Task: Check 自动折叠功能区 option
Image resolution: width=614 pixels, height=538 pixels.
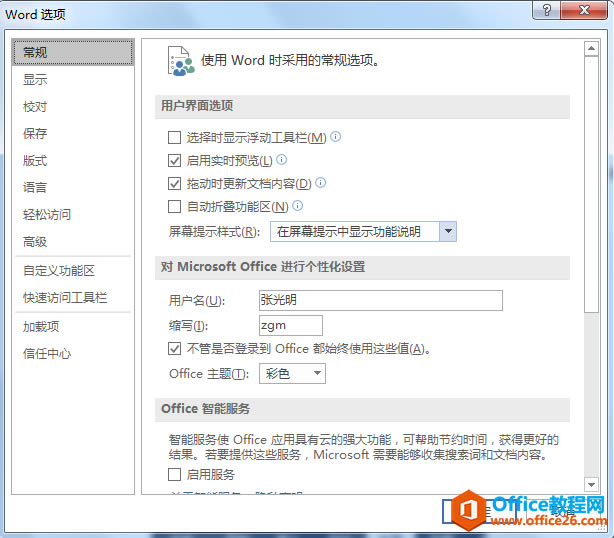Action: click(x=174, y=206)
